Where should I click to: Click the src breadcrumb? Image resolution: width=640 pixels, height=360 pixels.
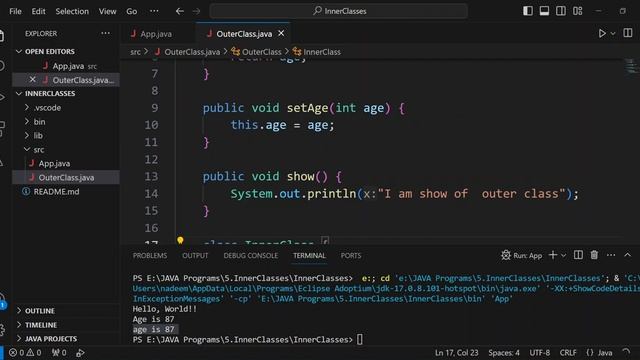(x=135, y=52)
